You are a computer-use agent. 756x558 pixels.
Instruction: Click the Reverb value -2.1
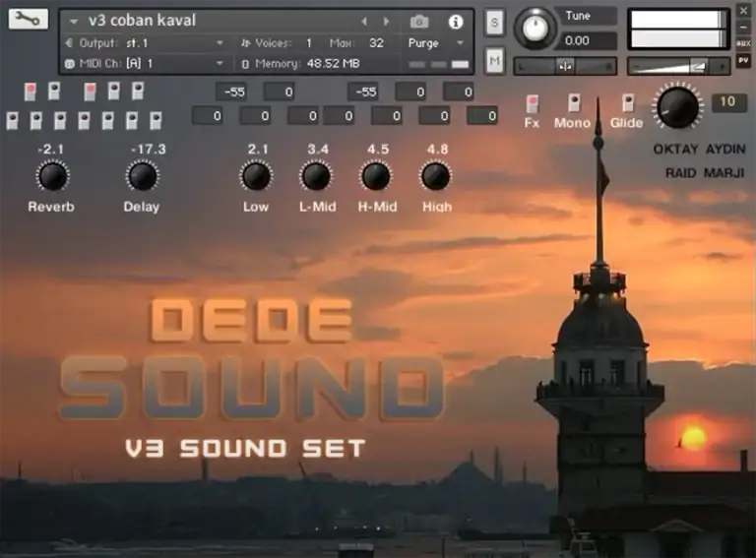coord(50,149)
